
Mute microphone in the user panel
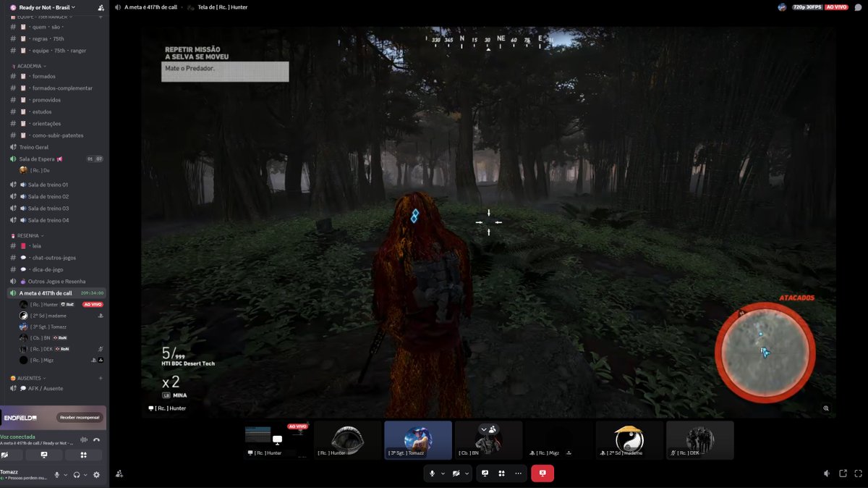[57, 475]
